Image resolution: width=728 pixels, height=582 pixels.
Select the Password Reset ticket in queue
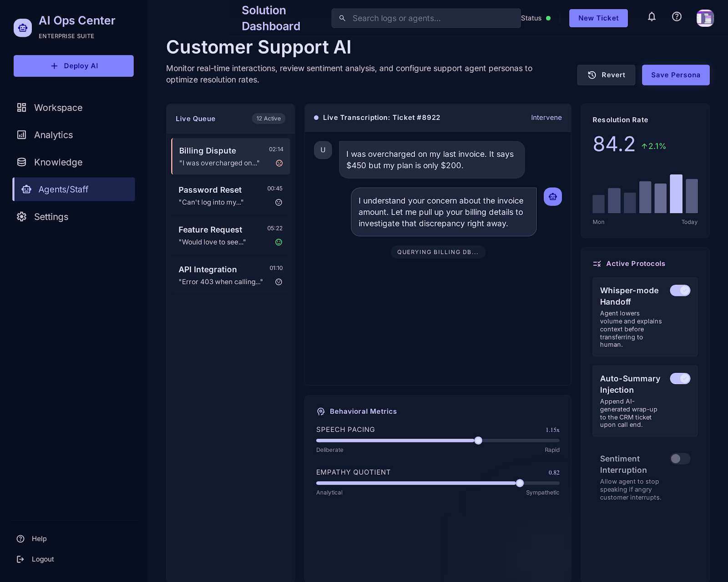tap(231, 196)
